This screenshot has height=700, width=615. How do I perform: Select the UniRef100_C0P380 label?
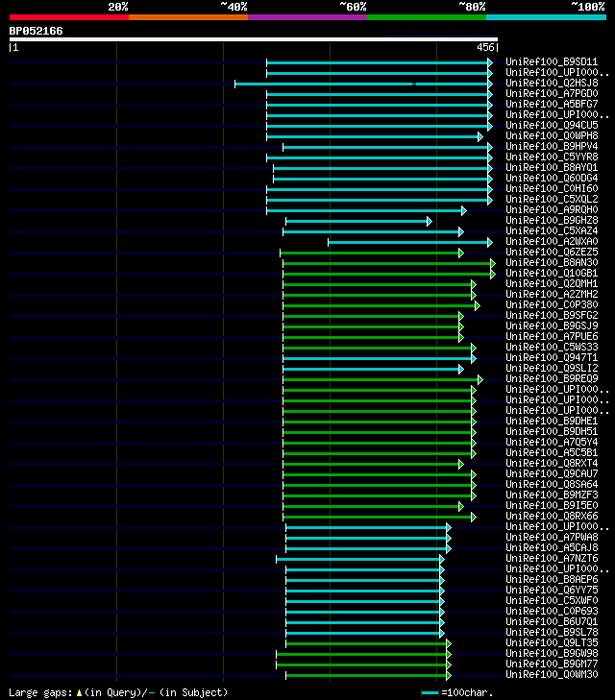coord(552,305)
